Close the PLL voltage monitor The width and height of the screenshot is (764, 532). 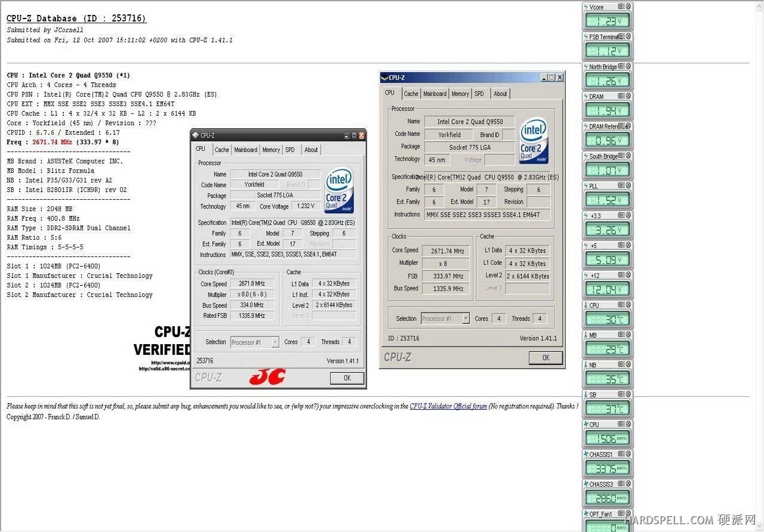point(629,185)
